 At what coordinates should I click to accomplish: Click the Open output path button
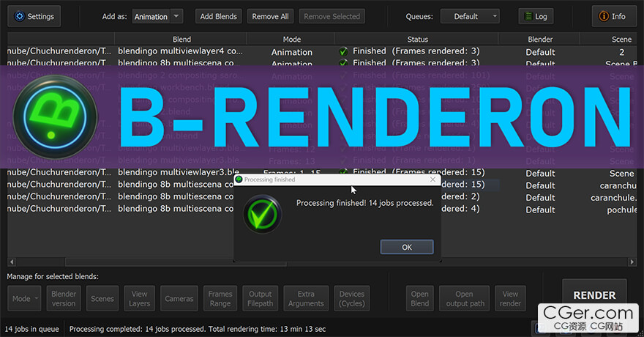[465, 299]
